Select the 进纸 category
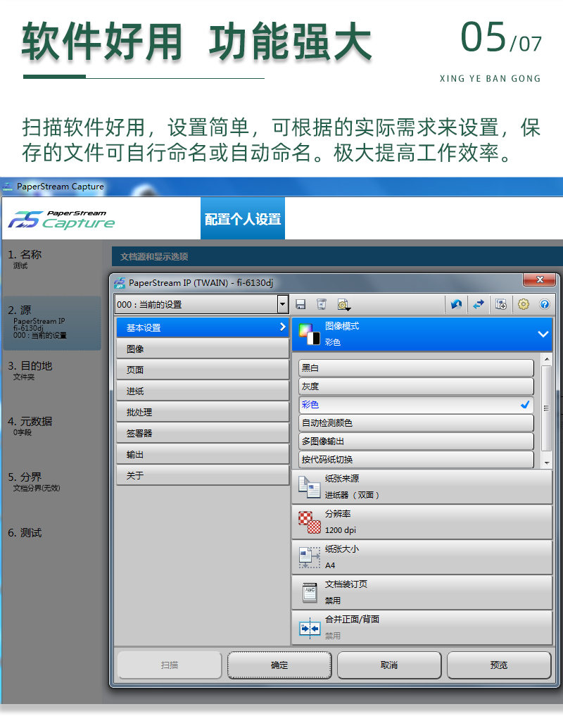This screenshot has width=563, height=728. [x=203, y=391]
